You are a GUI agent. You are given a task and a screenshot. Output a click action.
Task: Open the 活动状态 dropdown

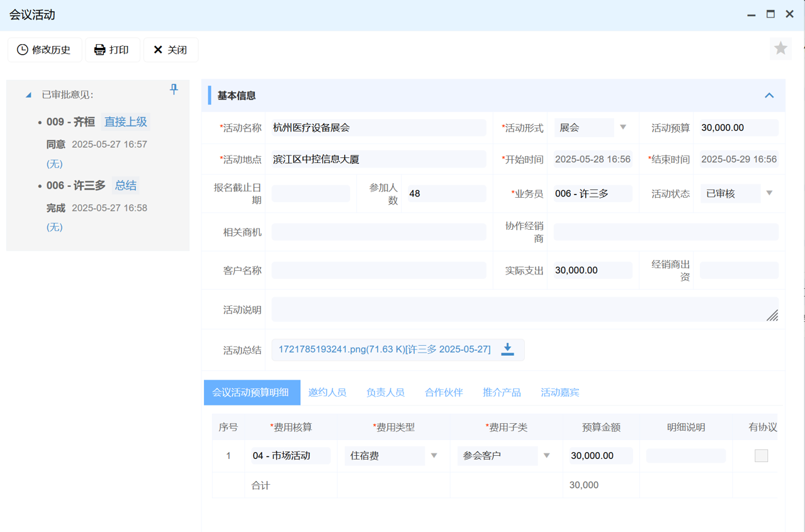769,193
